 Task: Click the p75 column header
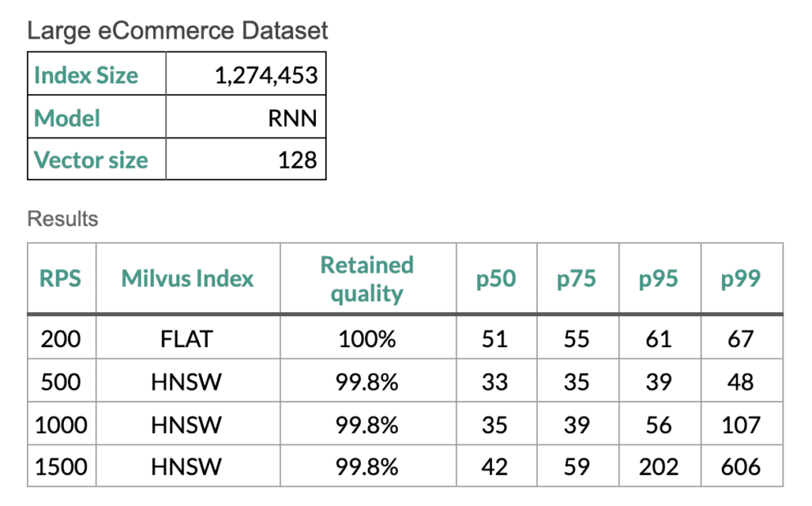(x=576, y=278)
